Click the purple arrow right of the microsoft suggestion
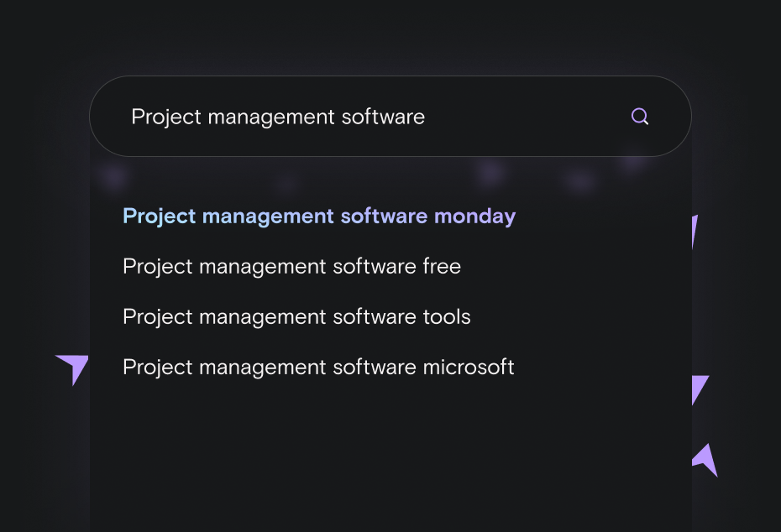 (700, 390)
